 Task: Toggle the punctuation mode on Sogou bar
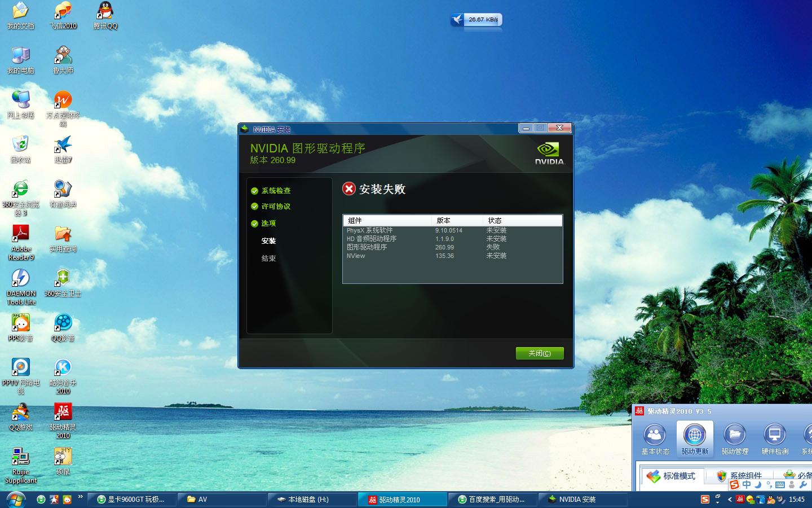pos(769,484)
